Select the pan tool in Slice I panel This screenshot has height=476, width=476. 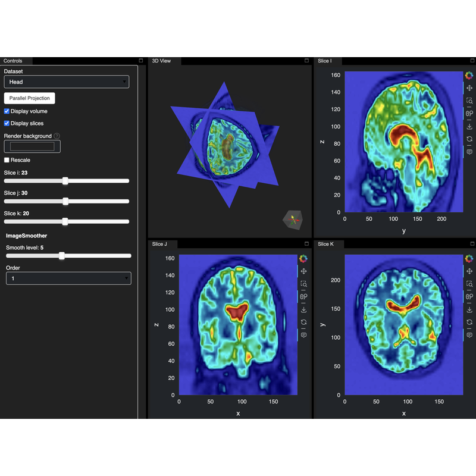pyautogui.click(x=470, y=87)
